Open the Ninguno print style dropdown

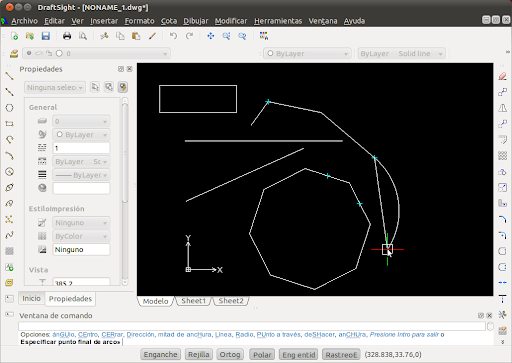tap(81, 223)
